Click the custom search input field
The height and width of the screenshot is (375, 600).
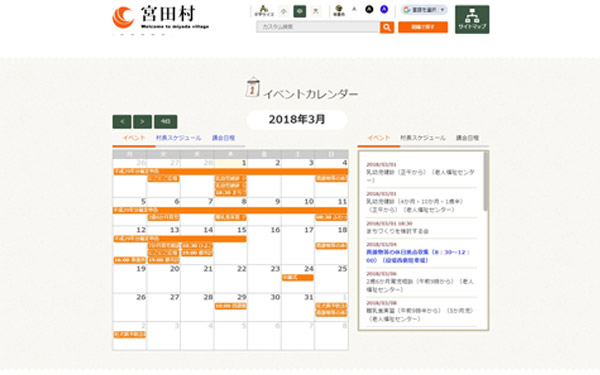pos(318,27)
